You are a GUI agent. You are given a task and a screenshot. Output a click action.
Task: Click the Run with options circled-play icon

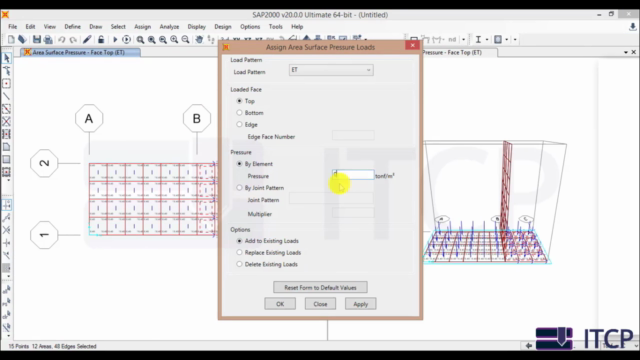[127, 40]
